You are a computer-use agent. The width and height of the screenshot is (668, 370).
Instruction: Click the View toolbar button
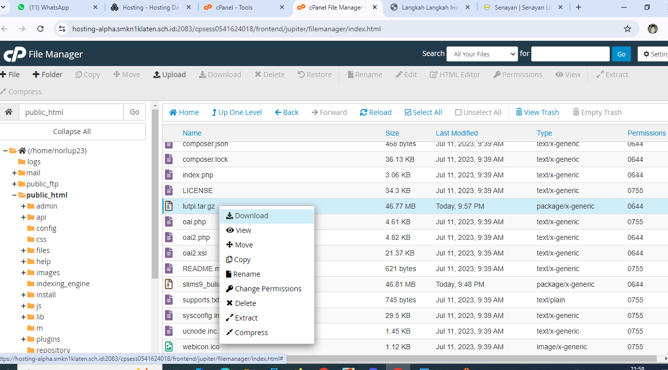tap(568, 75)
